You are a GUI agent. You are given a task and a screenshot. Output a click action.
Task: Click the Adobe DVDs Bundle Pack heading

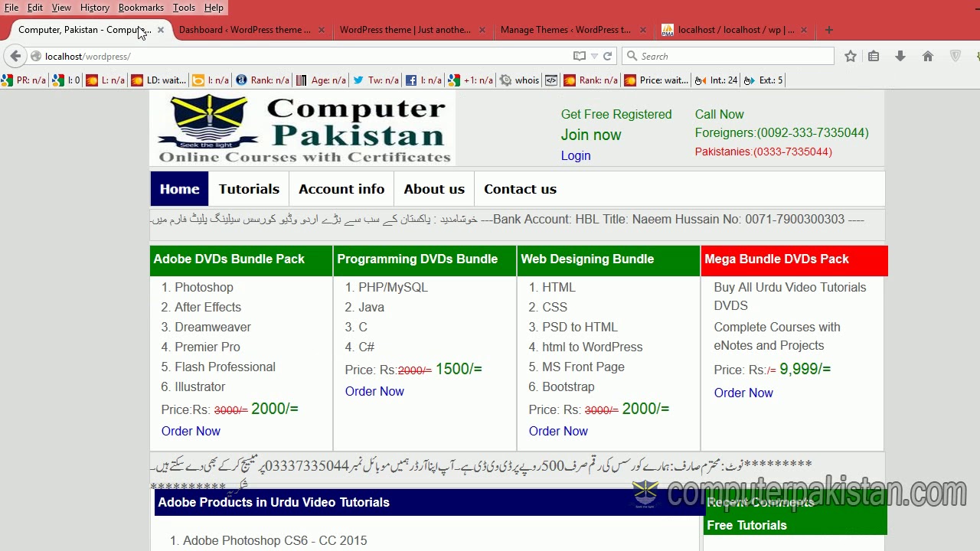tap(229, 259)
